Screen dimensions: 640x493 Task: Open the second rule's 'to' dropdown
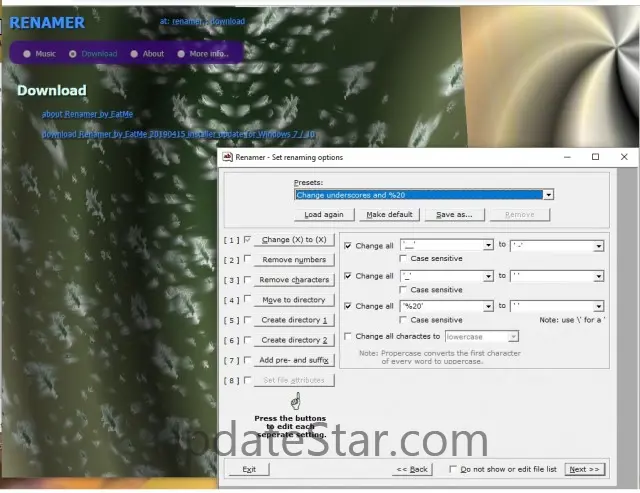tap(599, 276)
